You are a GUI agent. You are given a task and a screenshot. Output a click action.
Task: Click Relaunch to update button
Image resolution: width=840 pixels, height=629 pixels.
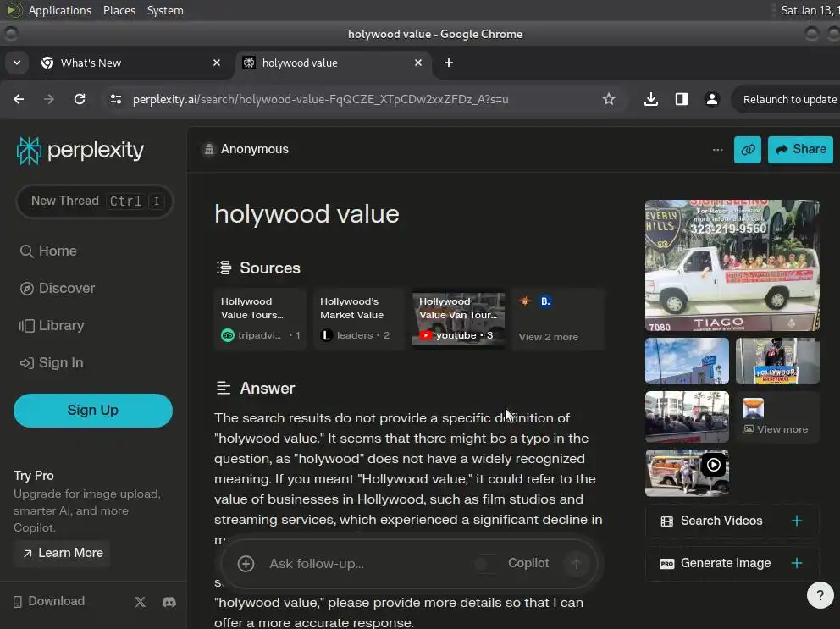pos(785,99)
